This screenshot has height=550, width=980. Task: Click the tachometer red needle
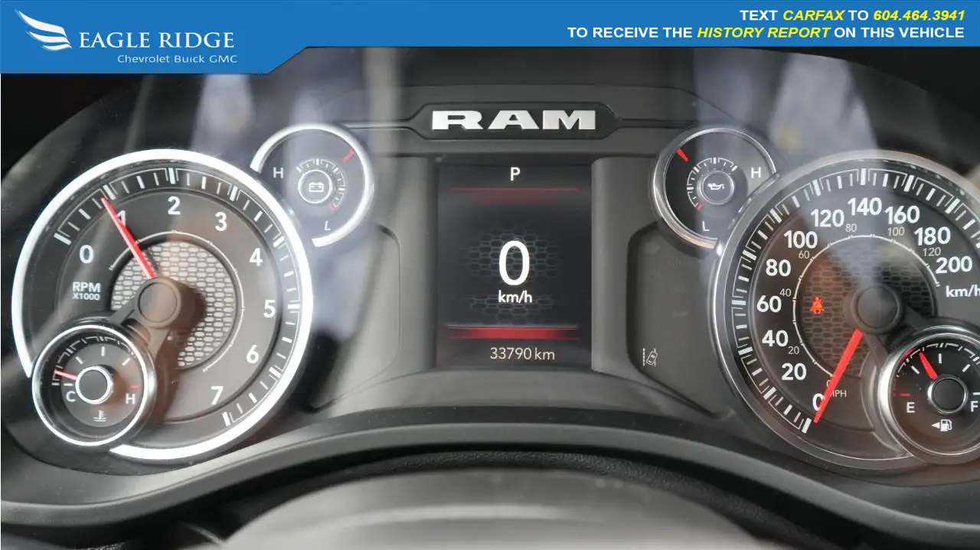pyautogui.click(x=129, y=239)
